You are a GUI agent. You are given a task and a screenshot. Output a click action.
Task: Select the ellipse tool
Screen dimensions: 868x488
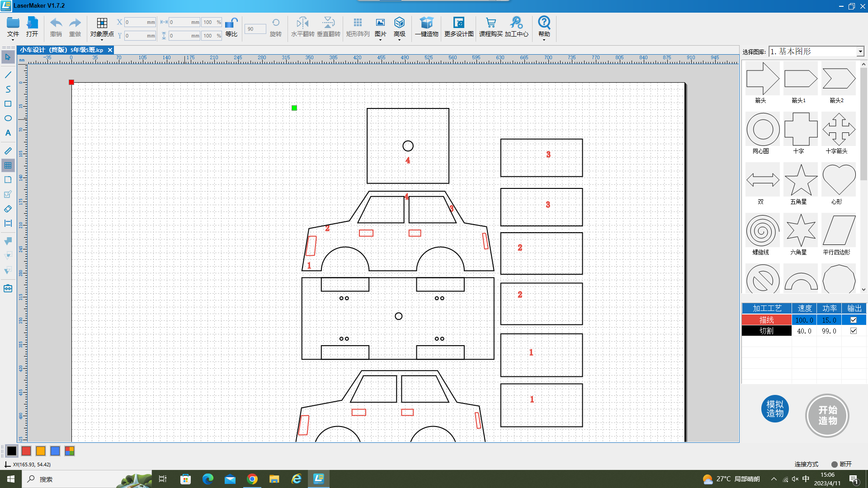point(8,118)
